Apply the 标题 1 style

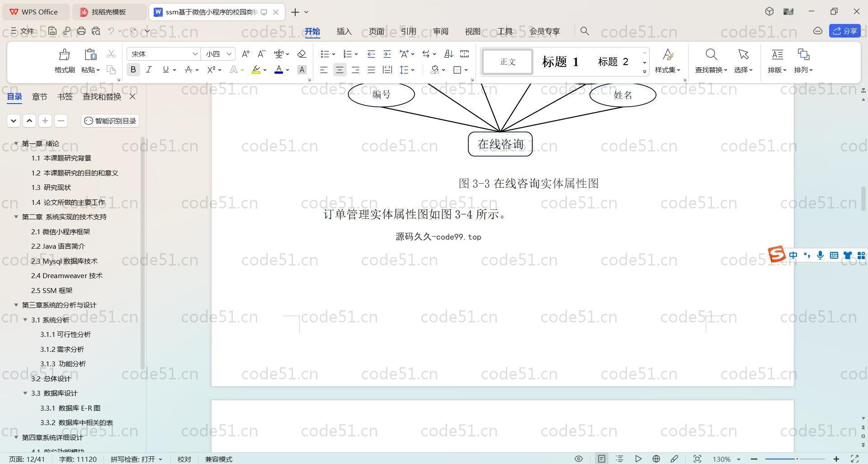coord(560,62)
